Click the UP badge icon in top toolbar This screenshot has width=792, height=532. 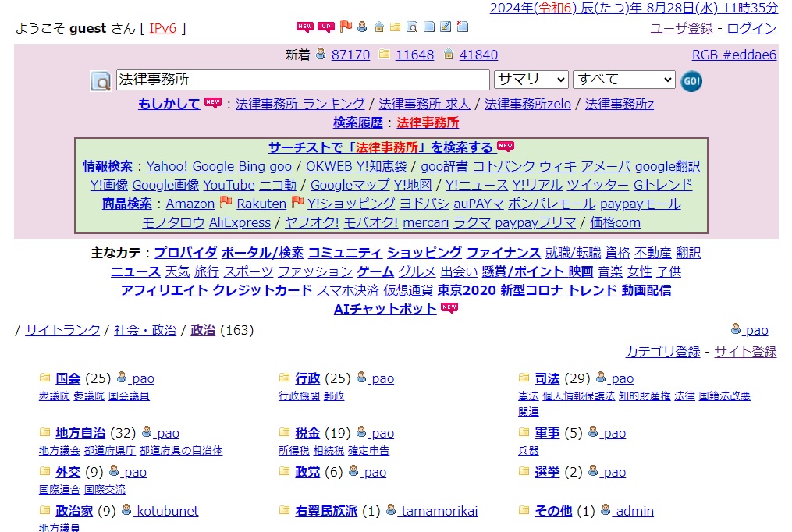(326, 27)
